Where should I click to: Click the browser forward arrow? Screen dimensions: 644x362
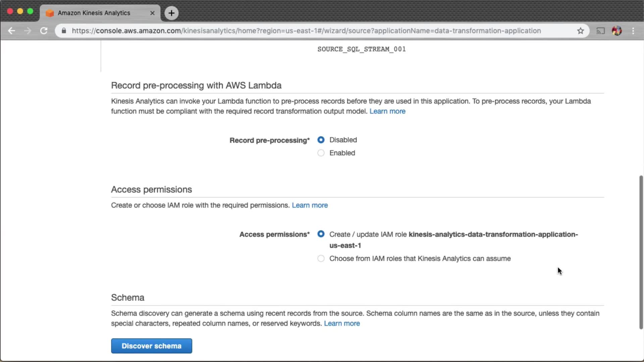coord(28,31)
